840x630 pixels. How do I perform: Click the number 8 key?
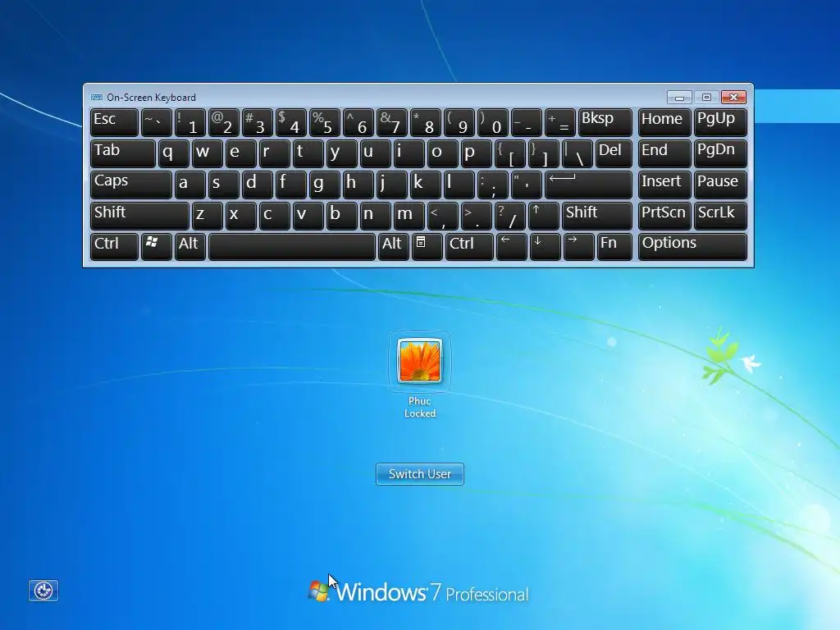click(426, 122)
